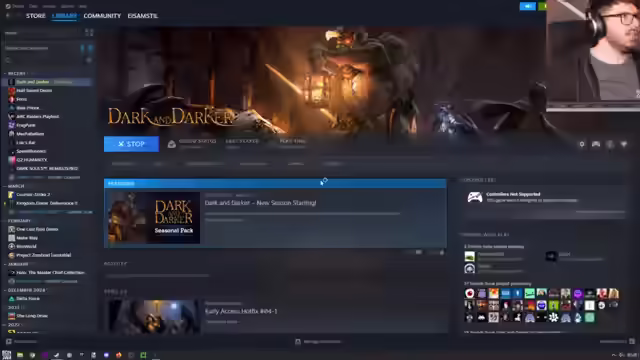Open Friends & Chat at bottom-right
The image size is (640, 360).
click(x=617, y=342)
